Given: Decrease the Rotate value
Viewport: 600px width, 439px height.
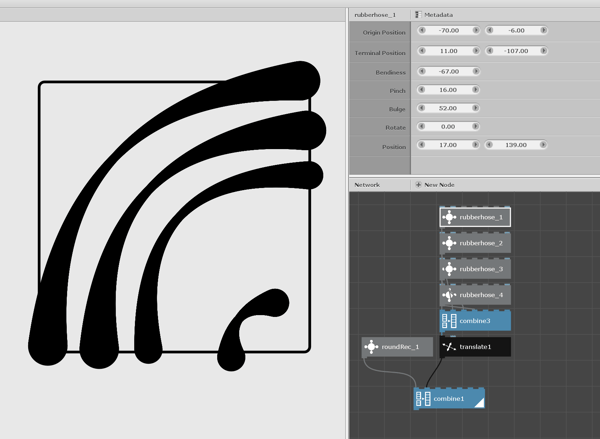Looking at the screenshot, I should click(422, 126).
